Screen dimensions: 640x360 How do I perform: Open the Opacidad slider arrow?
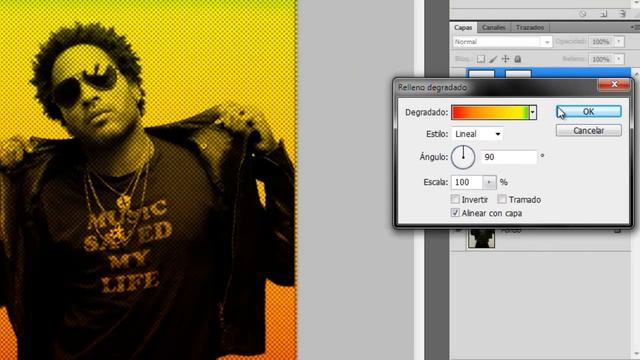(x=619, y=42)
